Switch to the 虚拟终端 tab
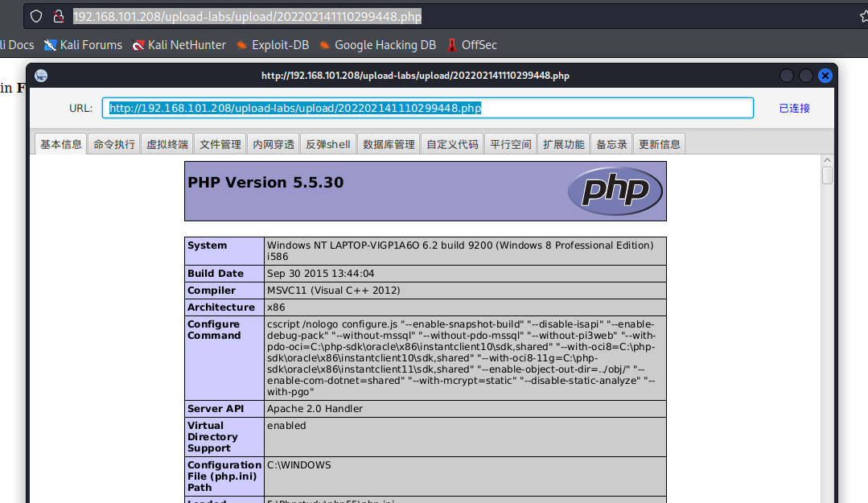 point(167,145)
